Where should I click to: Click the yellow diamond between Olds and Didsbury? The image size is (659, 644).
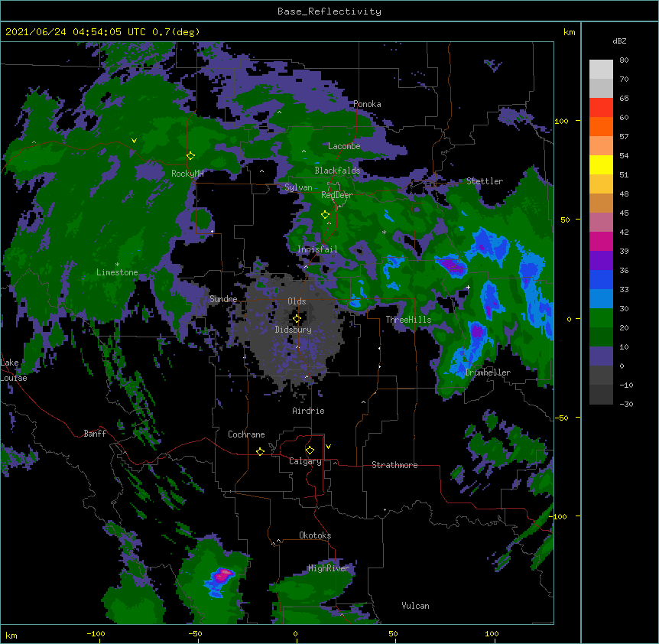(297, 319)
